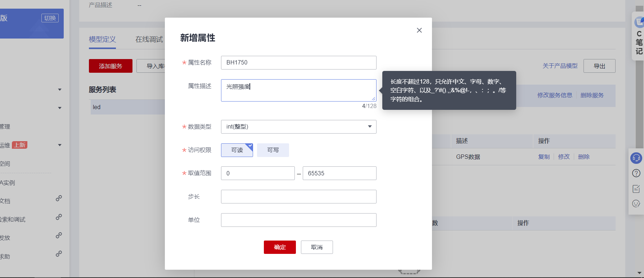The width and height of the screenshot is (644, 278).
Task: Open the external link icon beside 求助
Action: (x=59, y=254)
